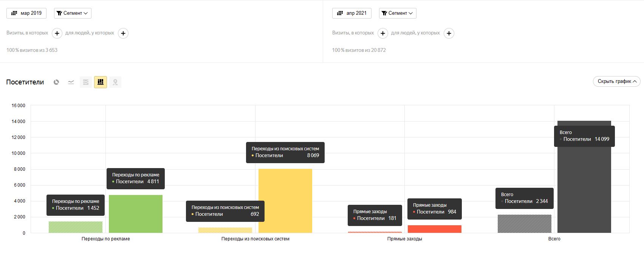The height and width of the screenshot is (265, 644).
Task: Expand Сегмент dropdown for мар 2019
Action: (73, 13)
